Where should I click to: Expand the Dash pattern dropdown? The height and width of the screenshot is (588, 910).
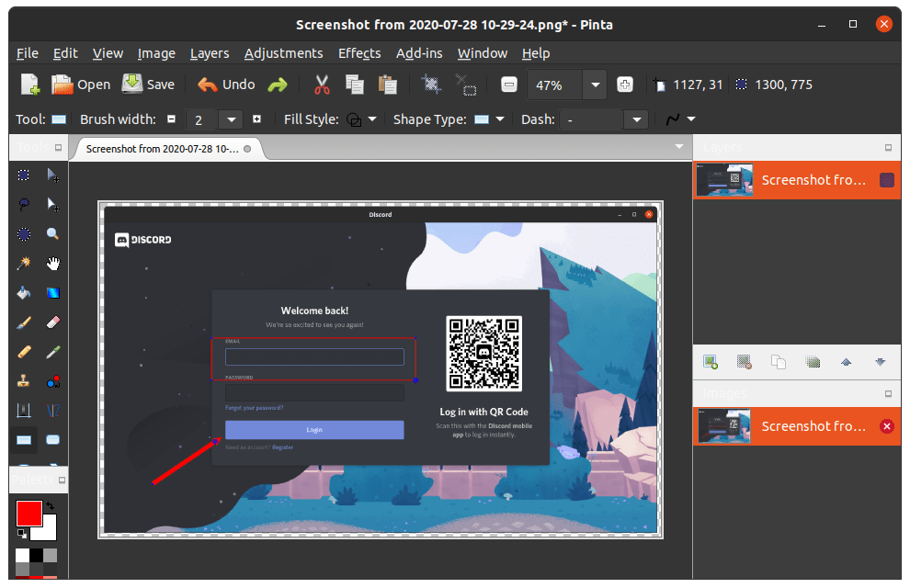click(x=636, y=119)
